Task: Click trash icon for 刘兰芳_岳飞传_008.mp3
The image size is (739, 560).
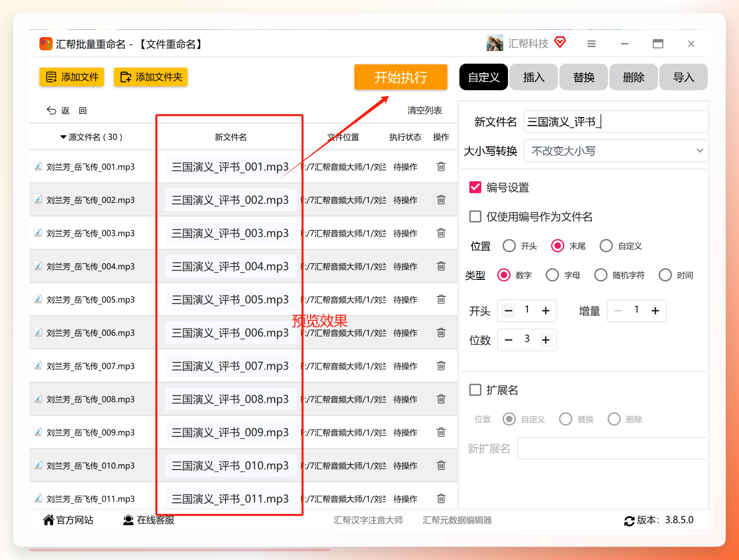Action: [441, 399]
